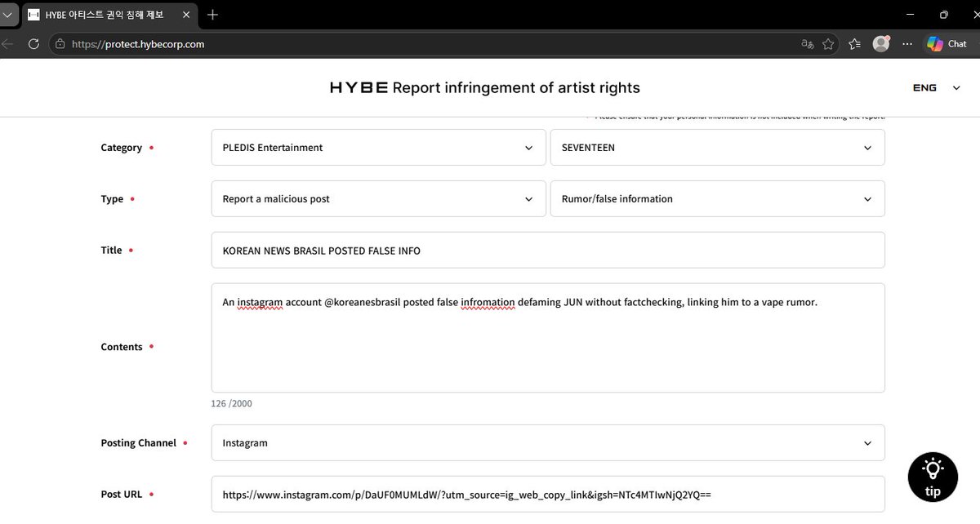Click the address bar URL
This screenshot has height=524, width=980.
pos(138,44)
